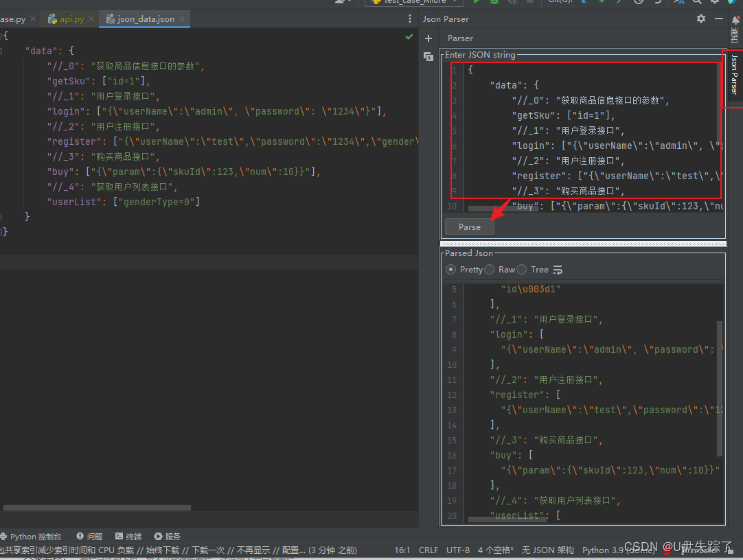Select the Pretty radio button
The height and width of the screenshot is (560, 743).
click(450, 269)
